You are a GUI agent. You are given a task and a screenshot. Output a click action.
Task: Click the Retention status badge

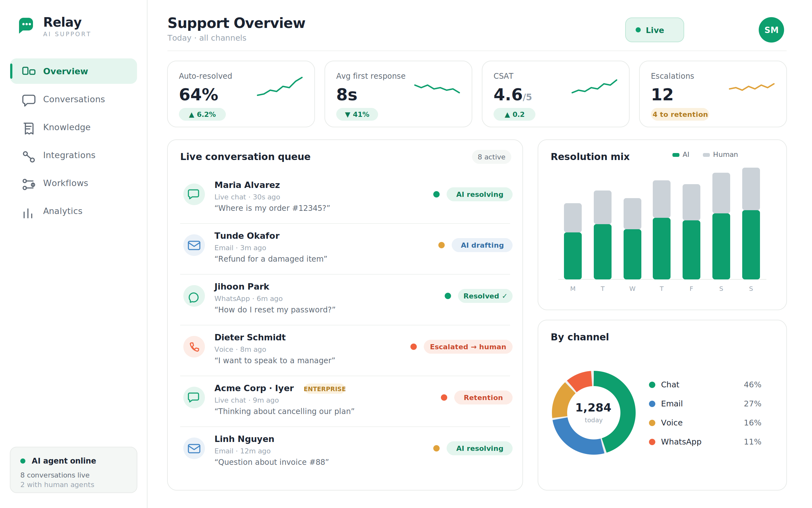tap(483, 398)
